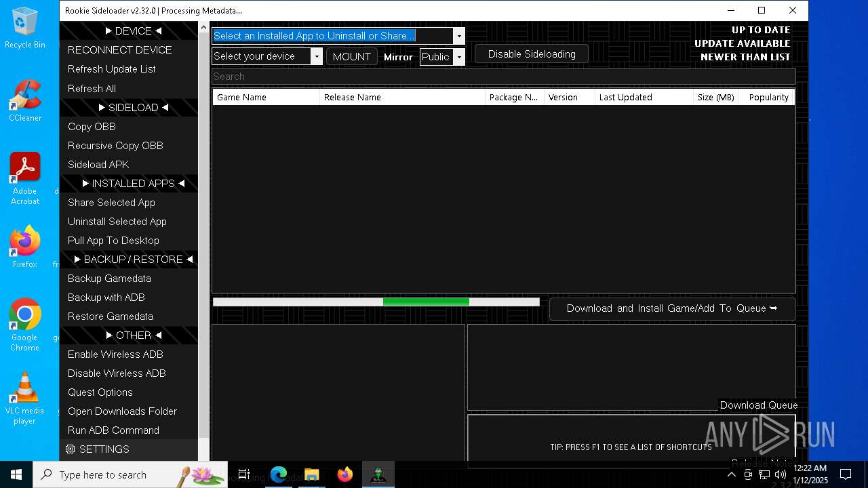Viewport: 868px width, 488px height.
Task: Open Recycle Bin desktop icon
Action: pyautogui.click(x=25, y=28)
